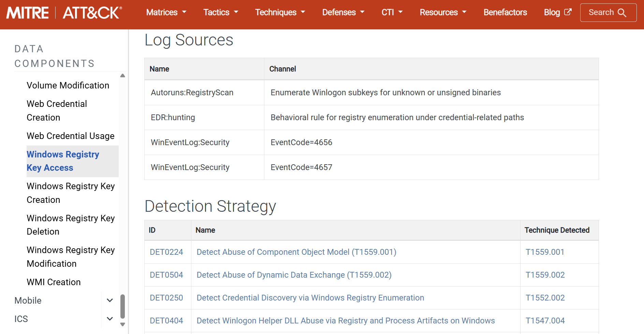
Task: Select Volume Modification data component
Action: [x=68, y=85]
